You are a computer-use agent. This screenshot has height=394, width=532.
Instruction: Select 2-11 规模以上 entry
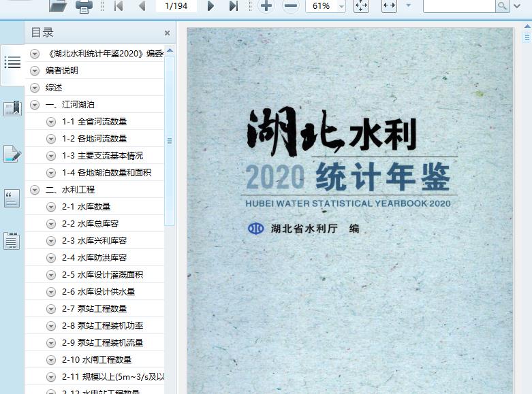[113, 377]
